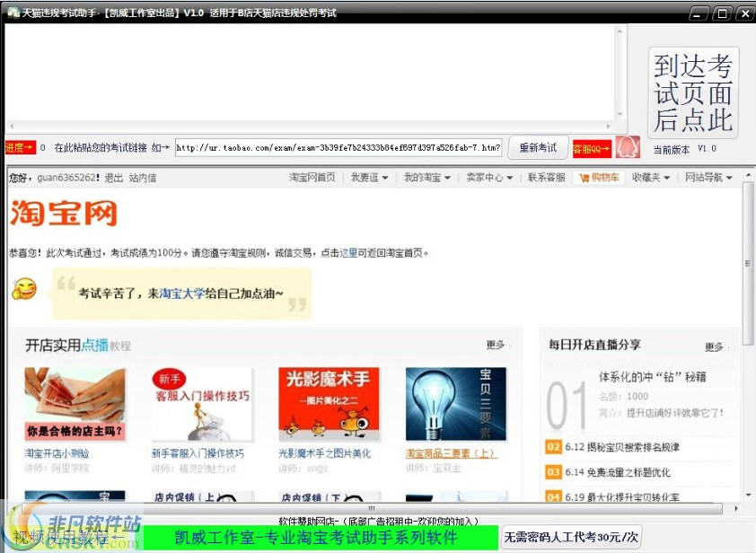756x553 pixels.
Task: Click the Taobao 淘宝网 logo
Action: coord(64,213)
